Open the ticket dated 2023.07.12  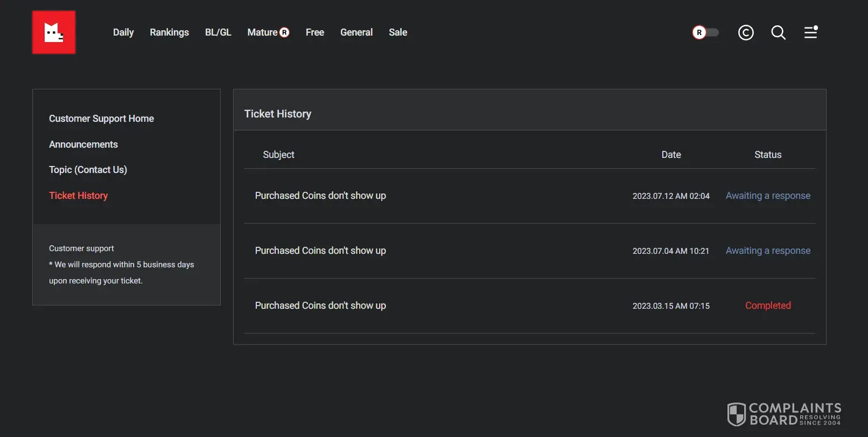tap(320, 196)
